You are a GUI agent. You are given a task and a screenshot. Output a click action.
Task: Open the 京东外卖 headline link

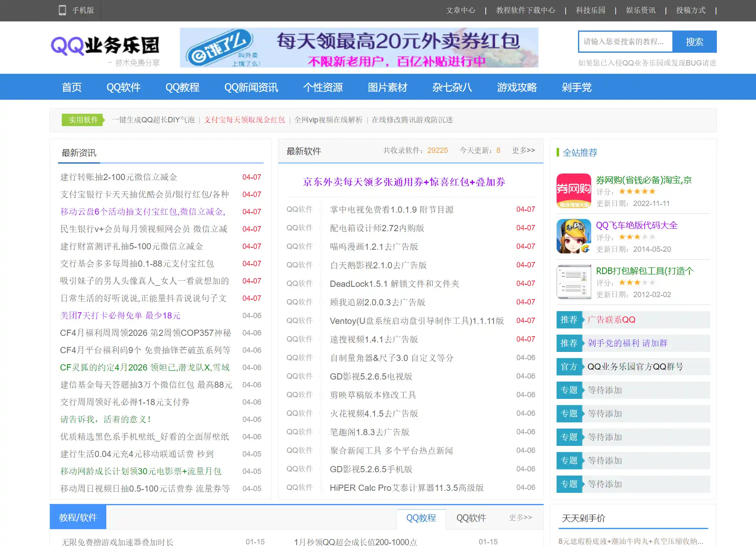(x=404, y=182)
